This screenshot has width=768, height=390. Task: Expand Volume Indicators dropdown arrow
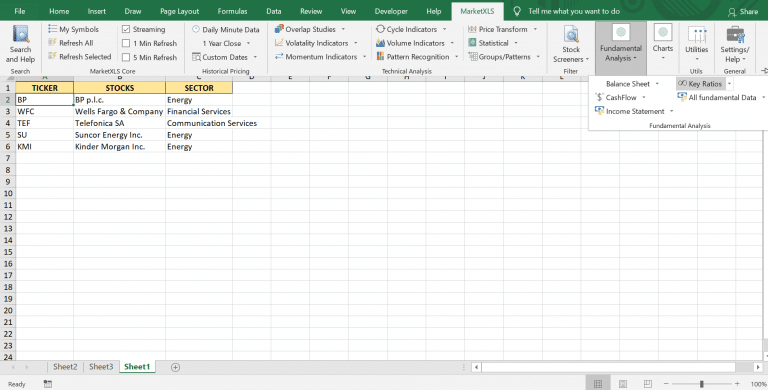pos(452,43)
